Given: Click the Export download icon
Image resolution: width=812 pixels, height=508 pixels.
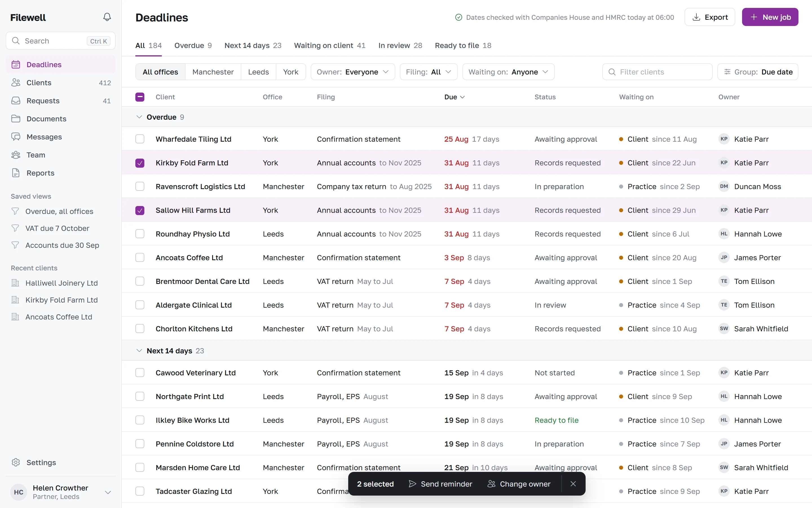Looking at the screenshot, I should click(x=696, y=17).
